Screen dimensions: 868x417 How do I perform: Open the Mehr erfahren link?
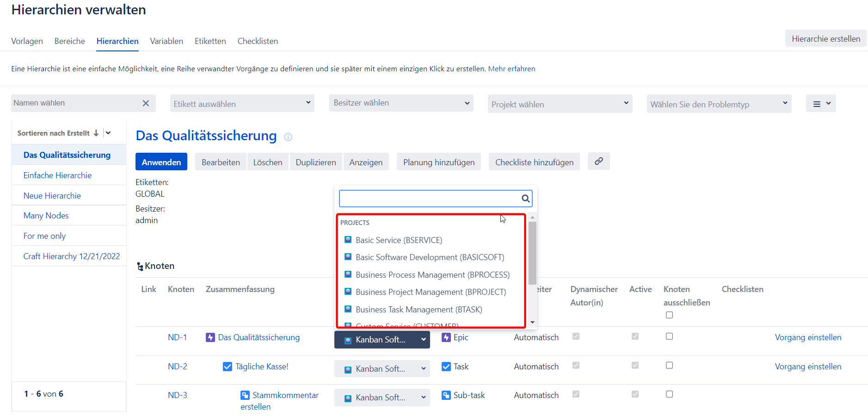click(x=511, y=69)
